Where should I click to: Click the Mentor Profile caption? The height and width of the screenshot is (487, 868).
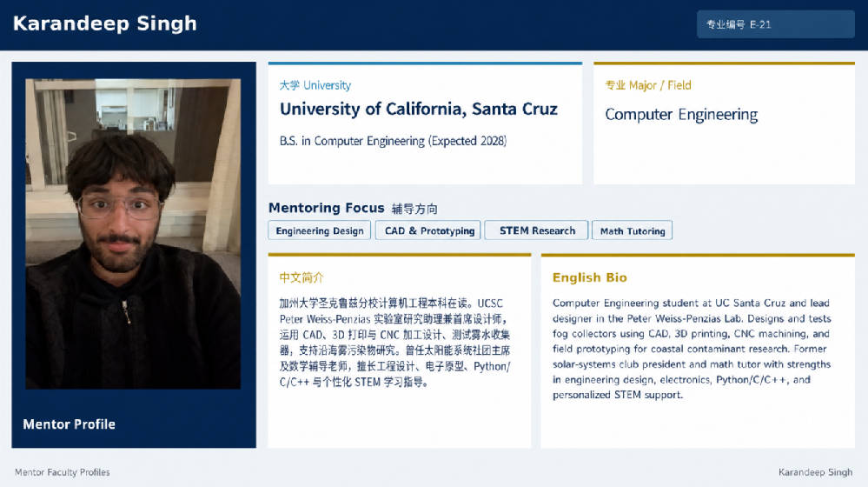[x=70, y=424]
